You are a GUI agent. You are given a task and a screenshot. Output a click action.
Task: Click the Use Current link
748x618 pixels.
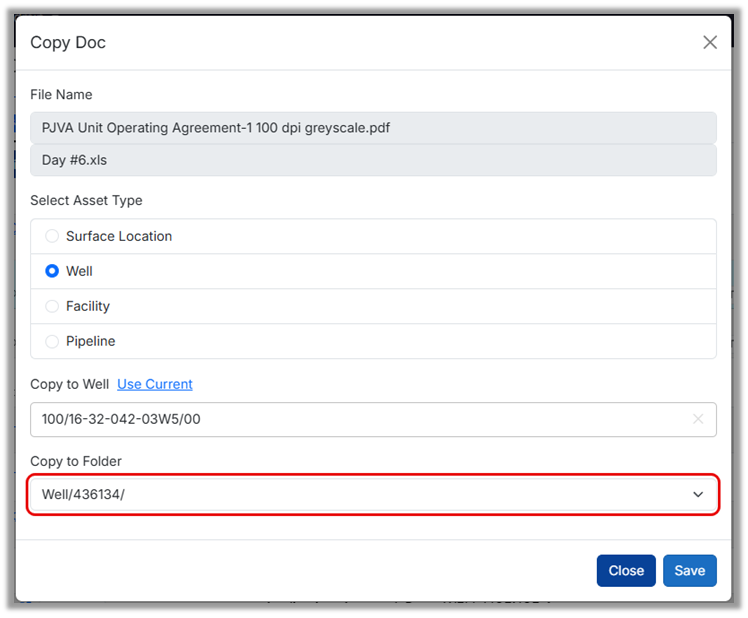(155, 384)
